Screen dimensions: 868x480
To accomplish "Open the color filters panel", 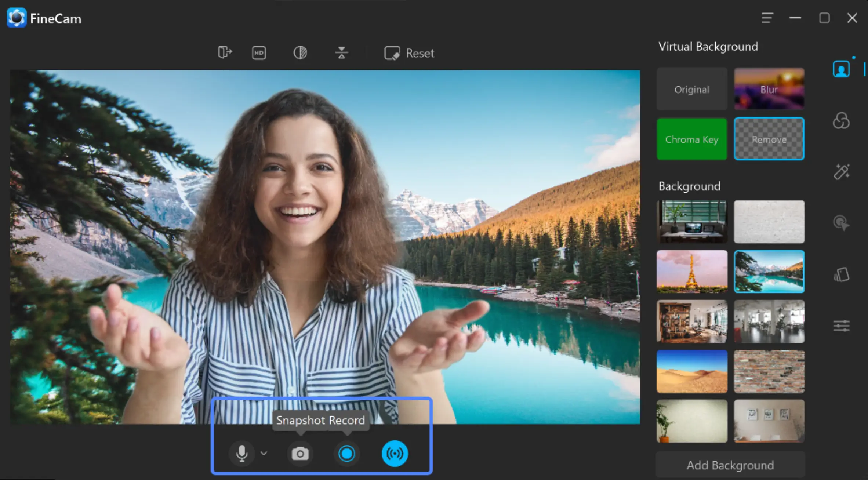I will pyautogui.click(x=841, y=121).
